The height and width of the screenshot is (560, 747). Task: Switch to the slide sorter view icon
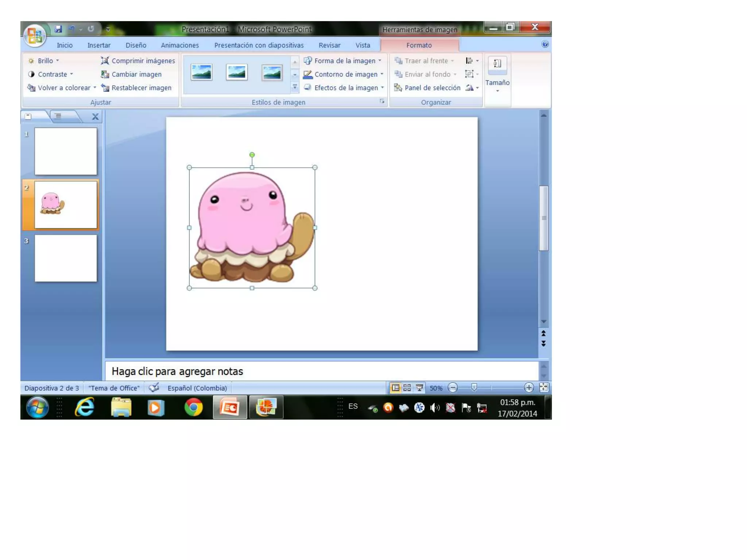tap(407, 388)
